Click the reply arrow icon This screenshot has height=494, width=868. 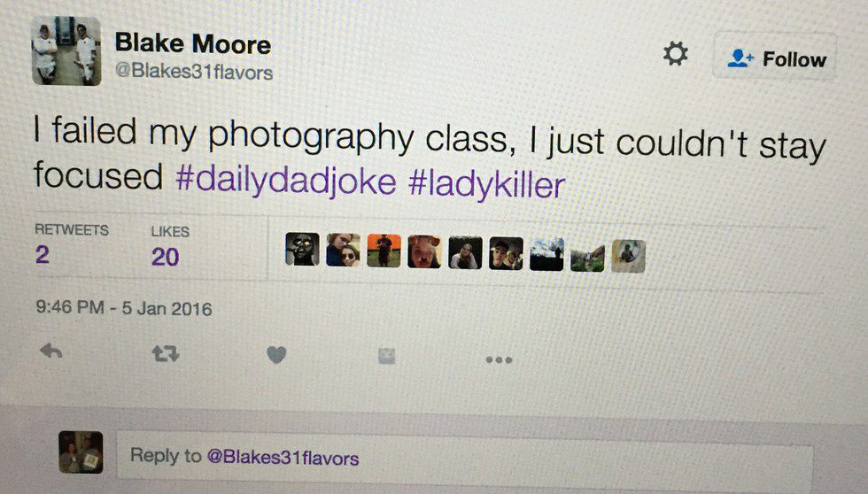(51, 351)
